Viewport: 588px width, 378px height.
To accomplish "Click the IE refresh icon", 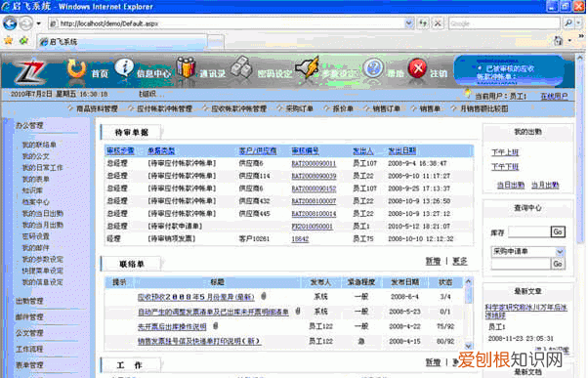I will 423,23.
